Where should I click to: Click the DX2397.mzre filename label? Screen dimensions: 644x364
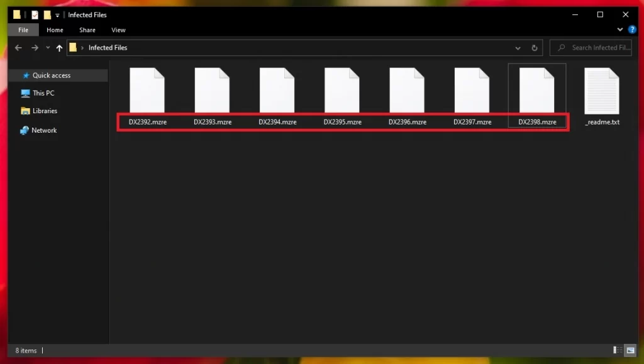point(472,122)
